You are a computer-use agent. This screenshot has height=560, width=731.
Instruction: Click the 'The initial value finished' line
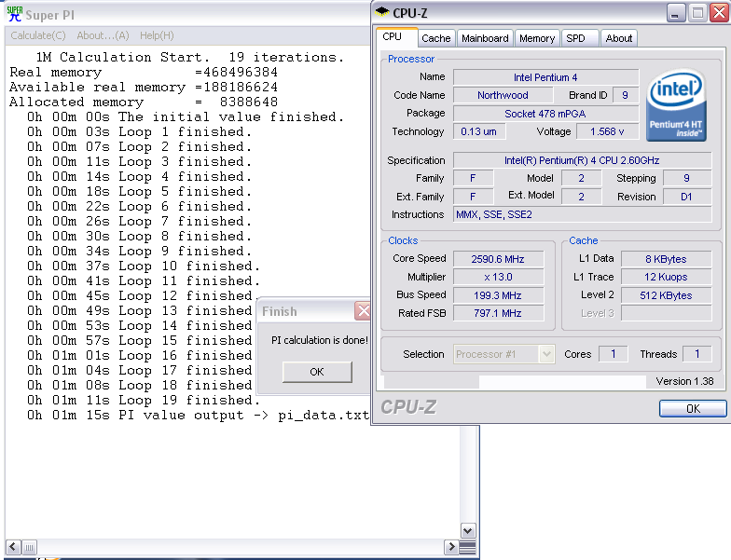pos(186,117)
